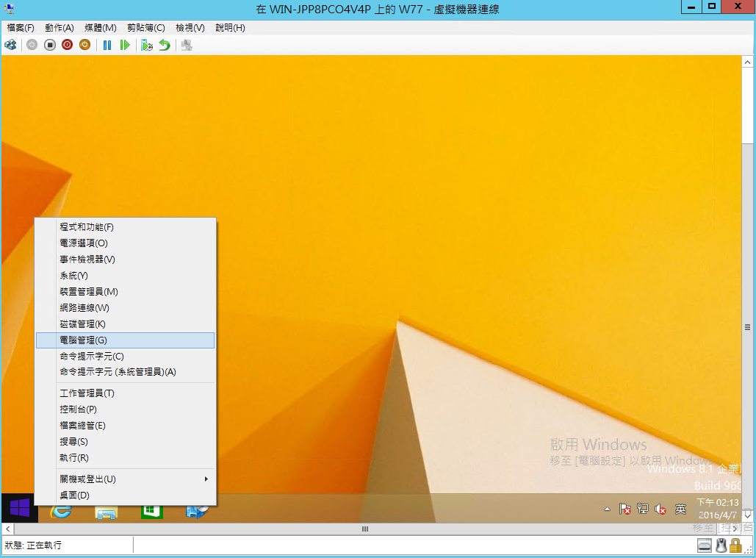
Task: Open Internet Explorer from the taskbar
Action: 61,512
